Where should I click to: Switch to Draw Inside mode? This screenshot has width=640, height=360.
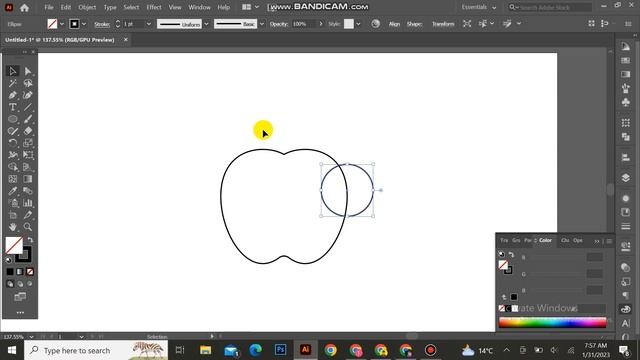click(30, 284)
